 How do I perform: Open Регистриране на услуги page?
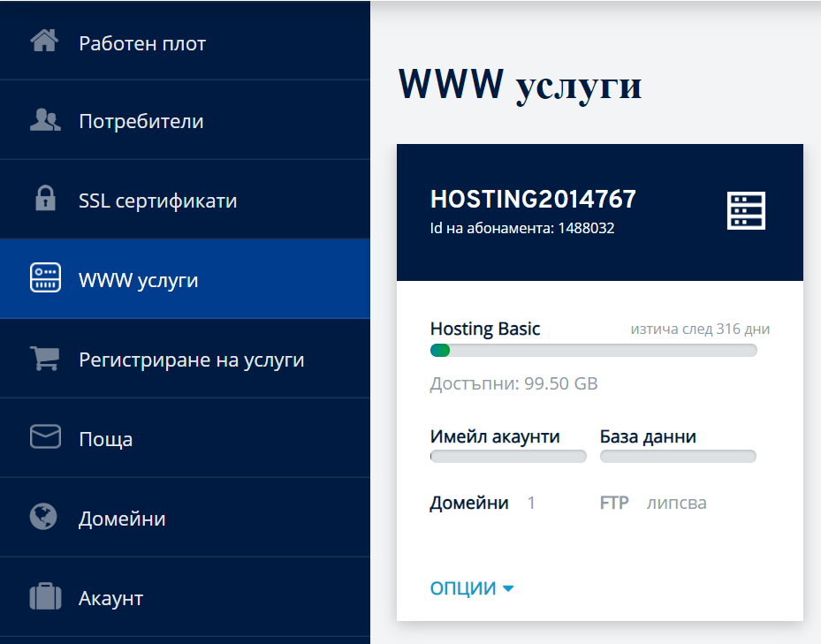pyautogui.click(x=185, y=359)
